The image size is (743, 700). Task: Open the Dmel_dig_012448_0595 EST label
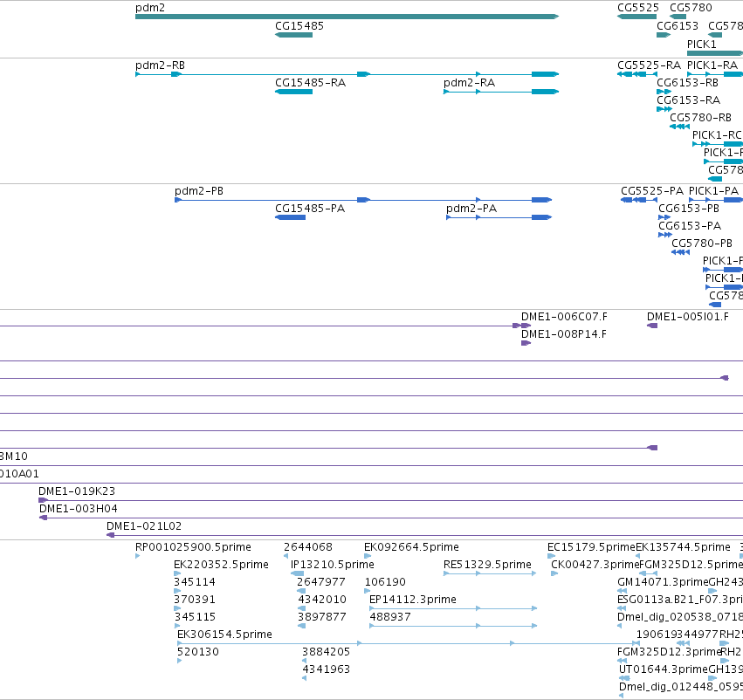click(681, 687)
